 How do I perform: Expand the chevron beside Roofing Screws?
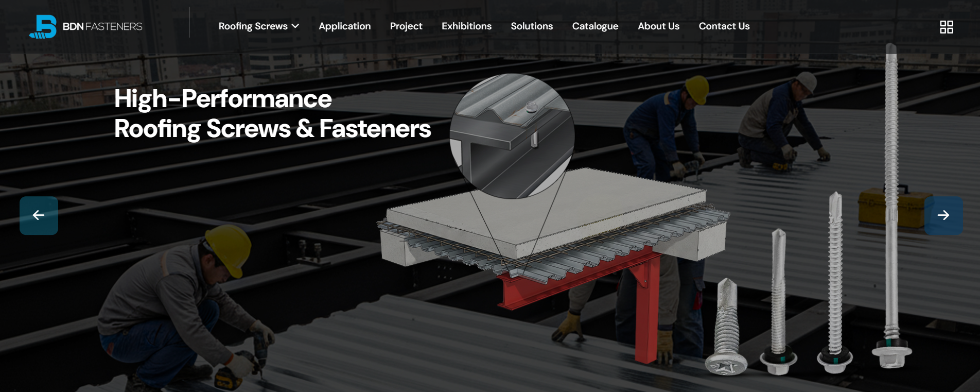(295, 26)
